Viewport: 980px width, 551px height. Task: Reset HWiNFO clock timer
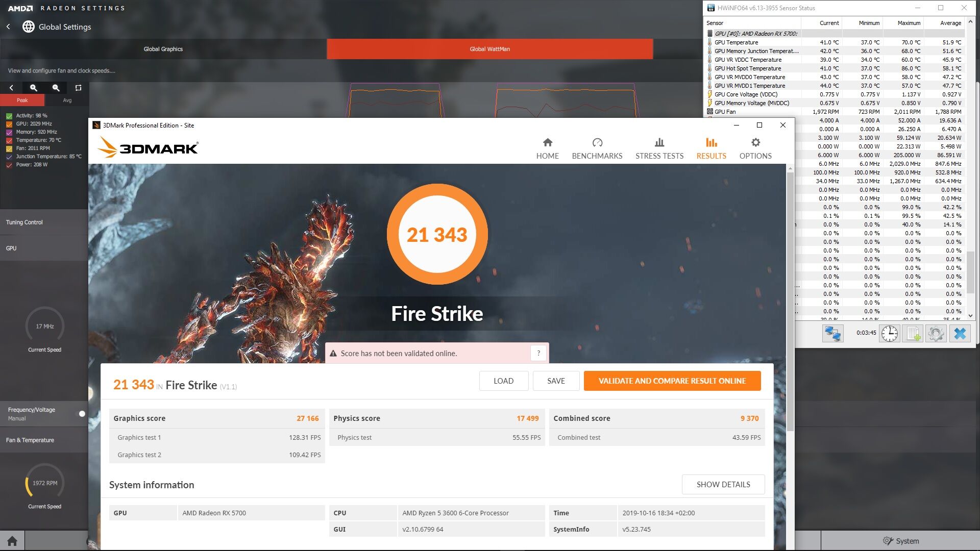tap(890, 334)
